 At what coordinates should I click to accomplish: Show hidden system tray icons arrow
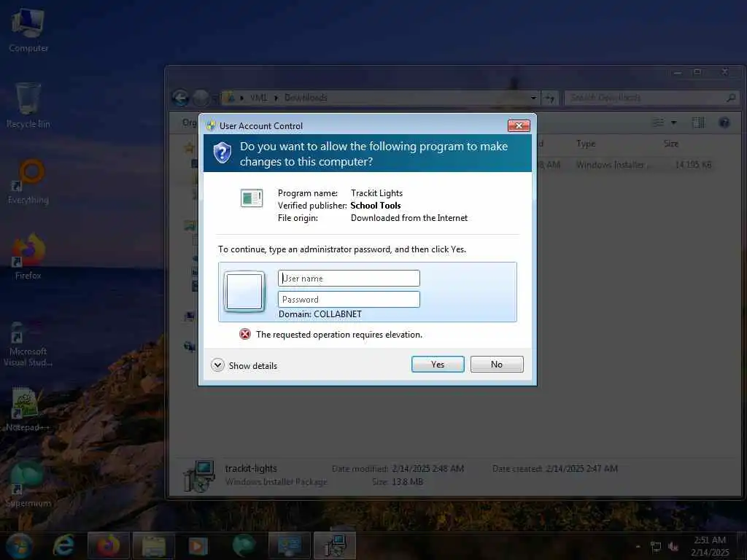(638, 547)
